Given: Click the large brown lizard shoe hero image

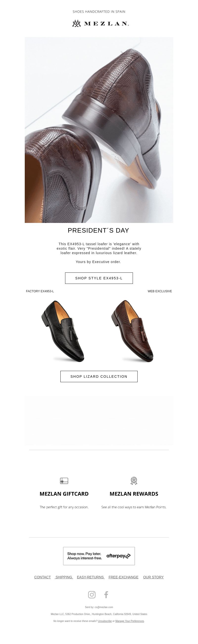Looking at the screenshot, I should point(99,130).
